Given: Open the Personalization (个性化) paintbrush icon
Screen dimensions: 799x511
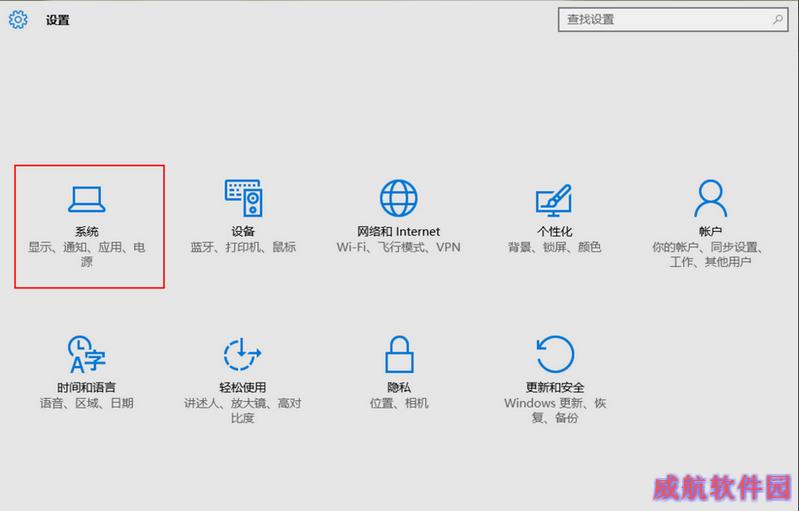Looking at the screenshot, I should pos(554,200).
